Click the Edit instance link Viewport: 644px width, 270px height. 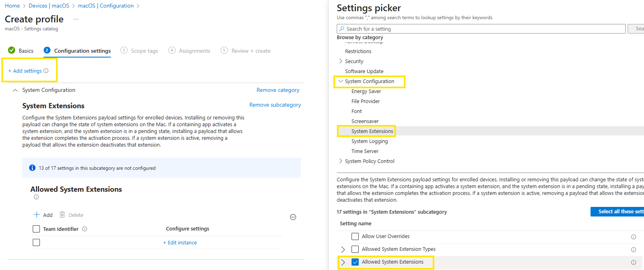tap(180, 242)
